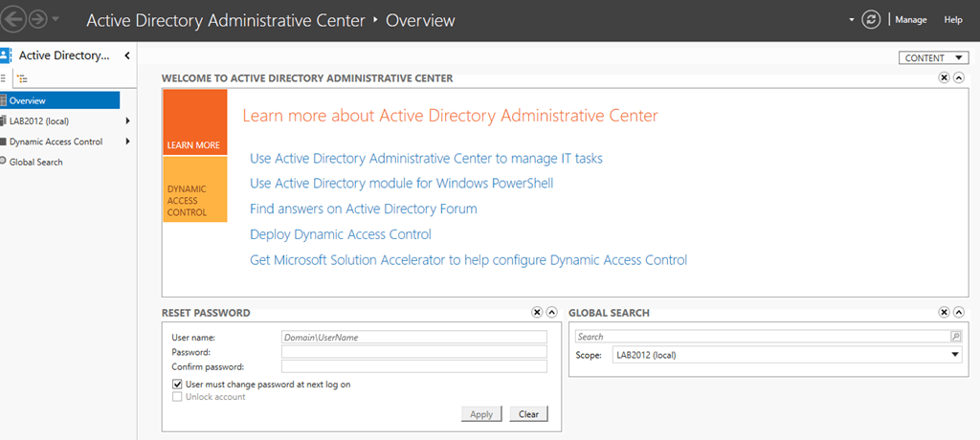Screen dimensions: 980x440
Task: Uncheck User must change password at next log on
Action: (x=177, y=385)
